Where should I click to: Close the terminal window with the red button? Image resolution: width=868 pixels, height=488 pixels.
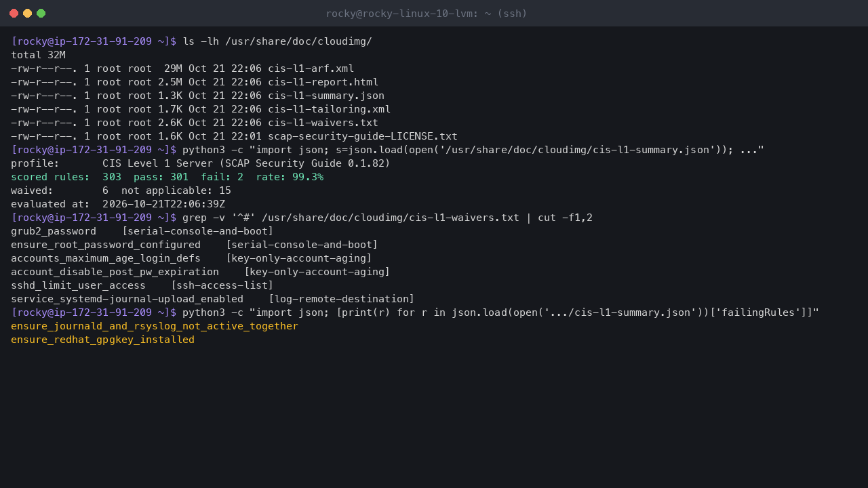pyautogui.click(x=14, y=14)
